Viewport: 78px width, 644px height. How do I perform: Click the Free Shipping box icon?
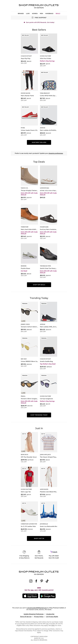coord(24,552)
